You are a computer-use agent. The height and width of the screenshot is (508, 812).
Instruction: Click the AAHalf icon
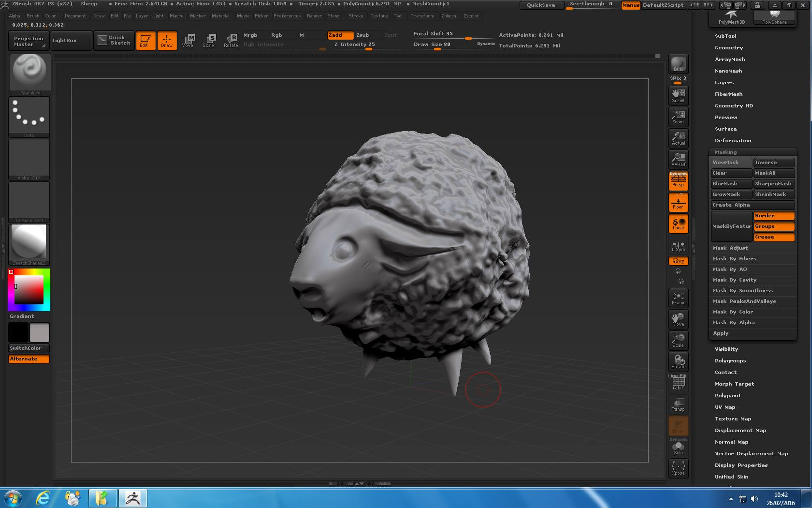[678, 159]
